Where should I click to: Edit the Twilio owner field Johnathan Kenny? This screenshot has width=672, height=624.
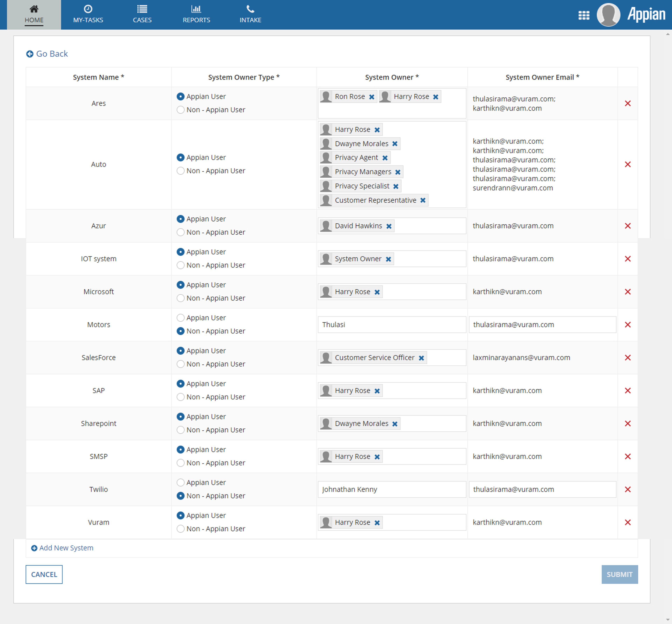392,489
